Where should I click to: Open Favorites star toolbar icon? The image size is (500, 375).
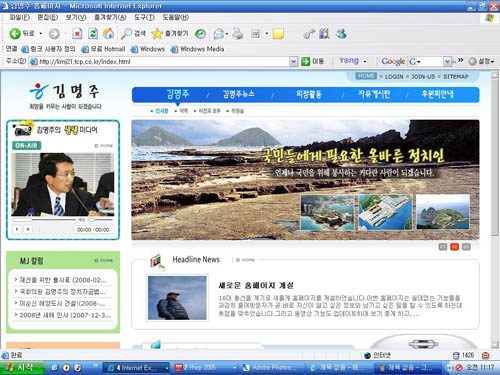tap(157, 33)
